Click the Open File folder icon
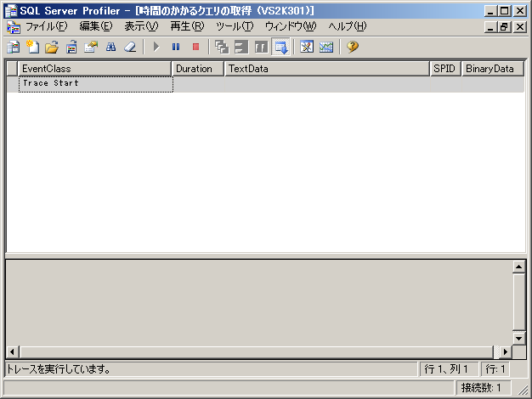The width and height of the screenshot is (532, 399). pyautogui.click(x=52, y=47)
